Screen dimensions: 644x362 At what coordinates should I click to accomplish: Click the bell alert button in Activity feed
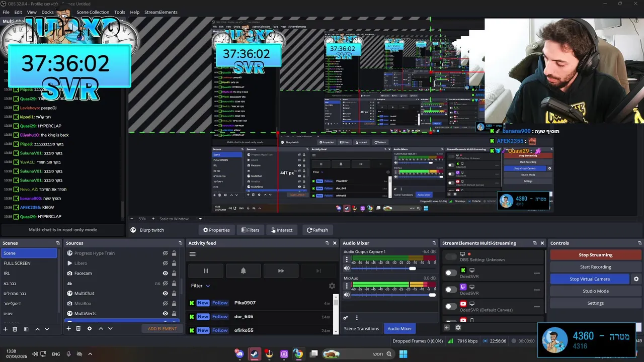point(244,270)
